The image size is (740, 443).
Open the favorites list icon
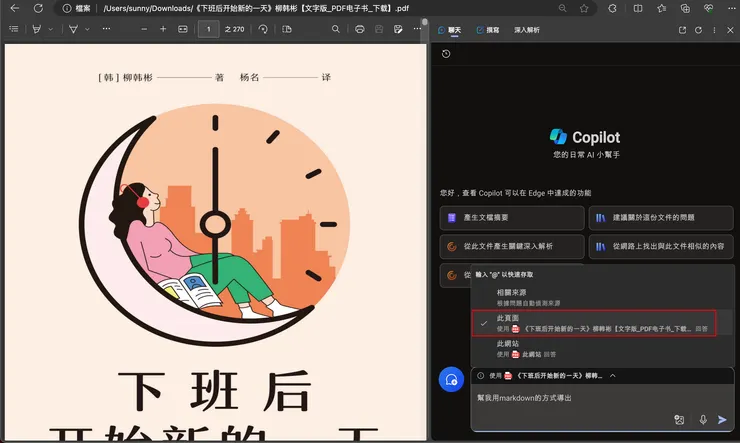coord(661,8)
